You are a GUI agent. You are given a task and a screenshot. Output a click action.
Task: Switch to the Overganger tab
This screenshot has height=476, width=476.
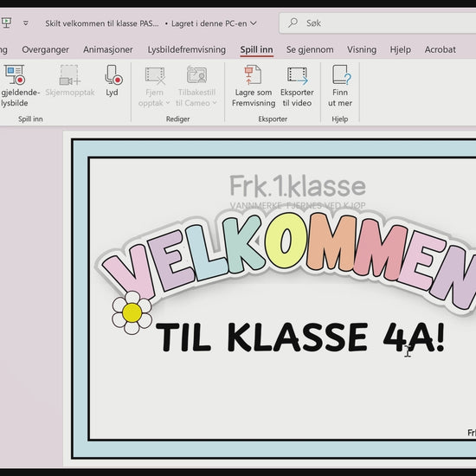coord(45,49)
